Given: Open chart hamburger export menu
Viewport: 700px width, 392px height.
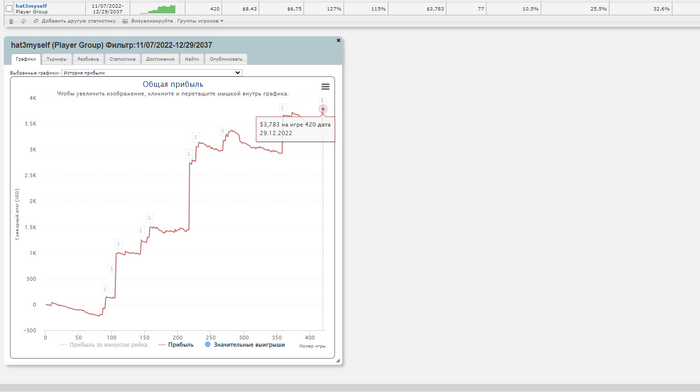Looking at the screenshot, I should coord(325,87).
